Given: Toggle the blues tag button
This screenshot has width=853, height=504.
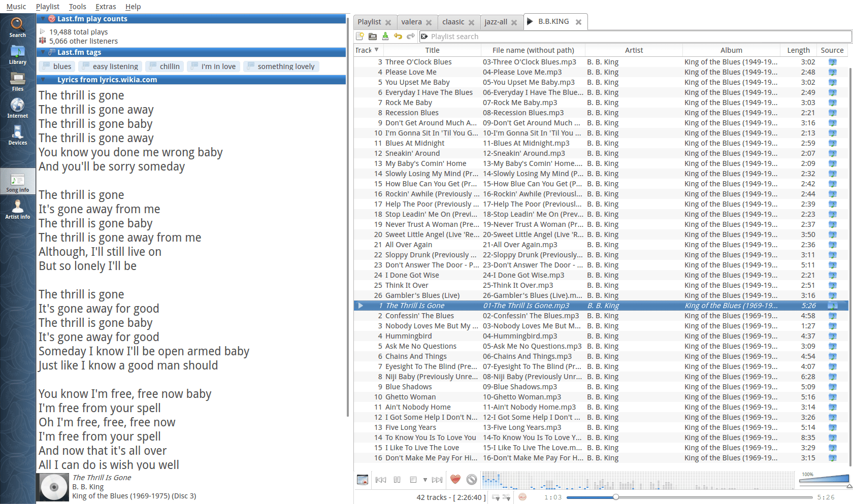Looking at the screenshot, I should pyautogui.click(x=56, y=66).
